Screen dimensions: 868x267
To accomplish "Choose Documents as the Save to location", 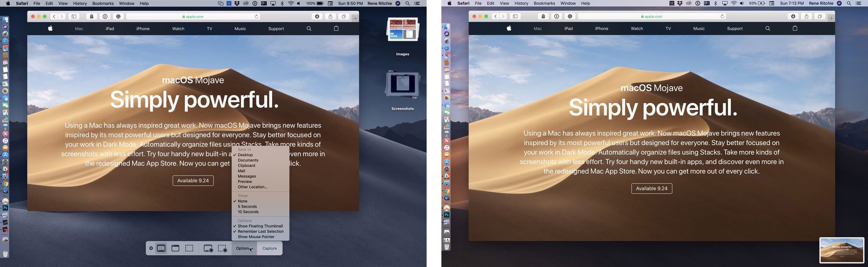I will (260, 160).
